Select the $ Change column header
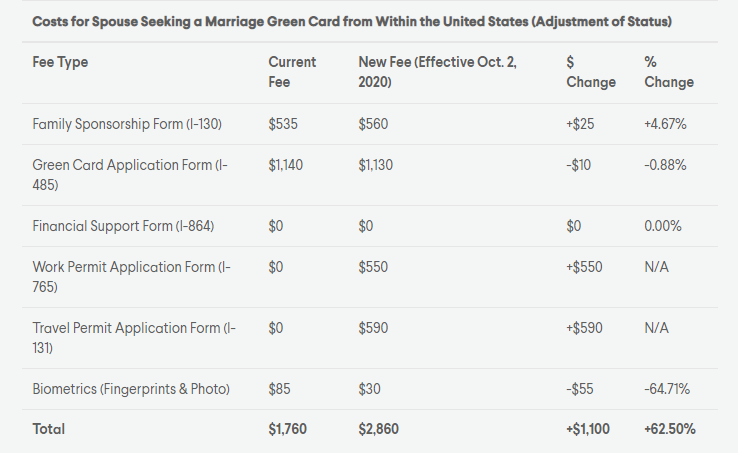This screenshot has width=738, height=453. [x=591, y=72]
